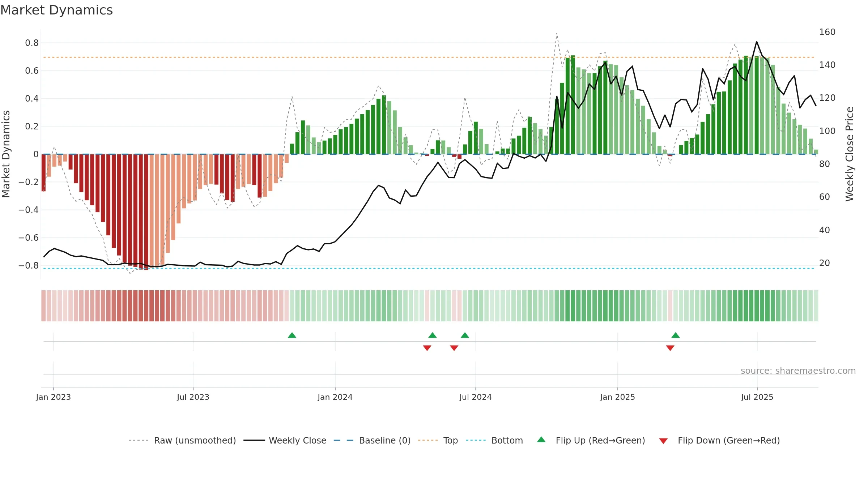Viewport: 868px width, 488px height.
Task: Toggle the Top legend entry
Action: point(438,440)
